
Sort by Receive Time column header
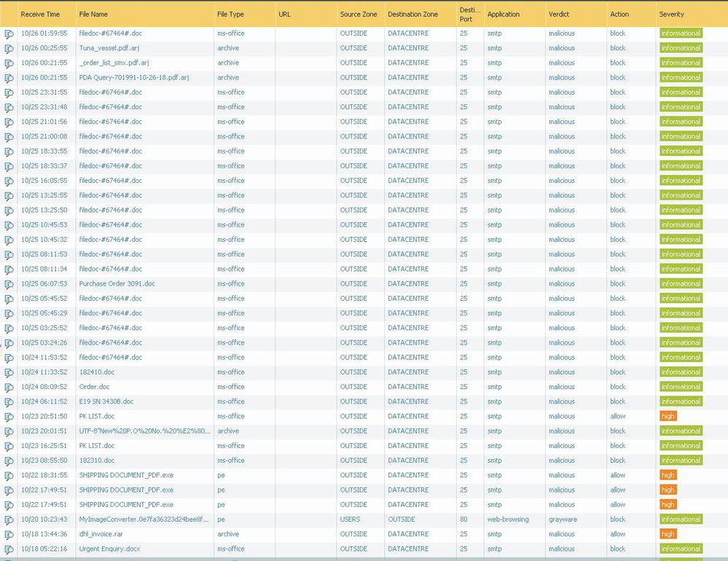pos(40,15)
